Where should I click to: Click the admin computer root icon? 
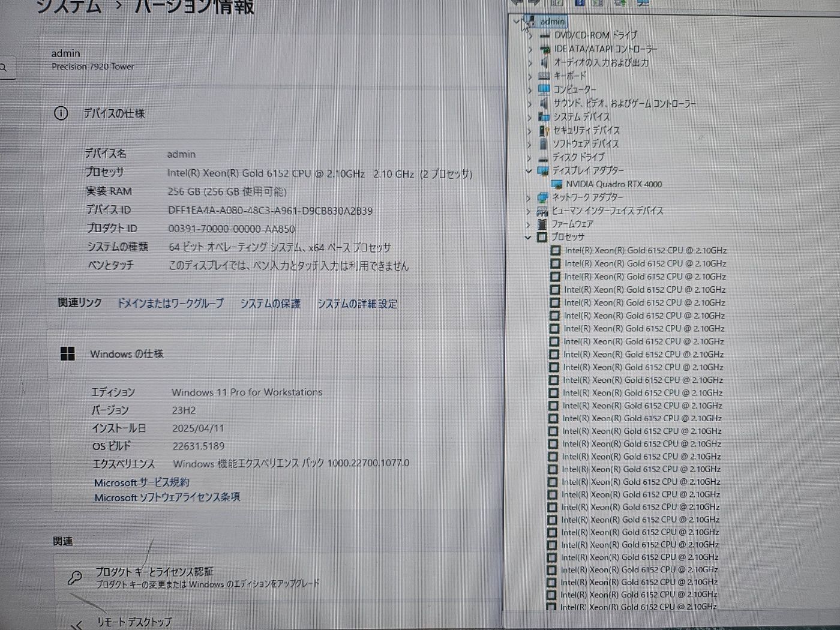[x=532, y=22]
